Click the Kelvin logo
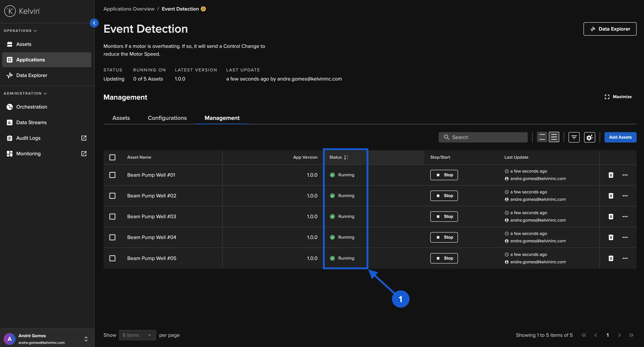Screen dimensions: 644x347 click(x=22, y=11)
